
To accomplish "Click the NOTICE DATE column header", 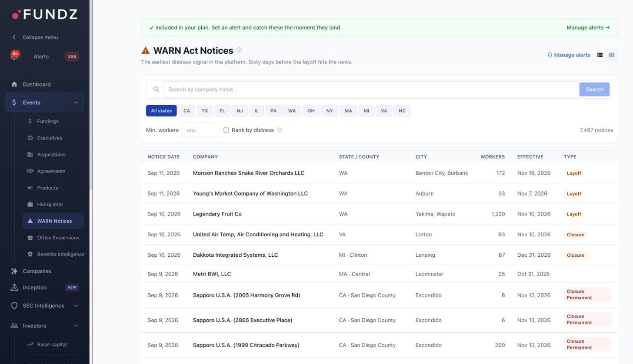I will 163,157.
